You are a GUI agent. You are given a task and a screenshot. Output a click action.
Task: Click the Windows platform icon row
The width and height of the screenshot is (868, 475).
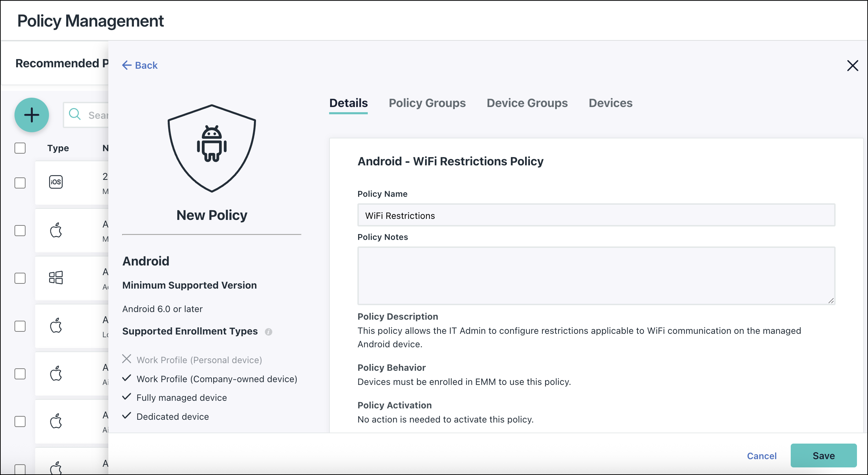coord(56,278)
